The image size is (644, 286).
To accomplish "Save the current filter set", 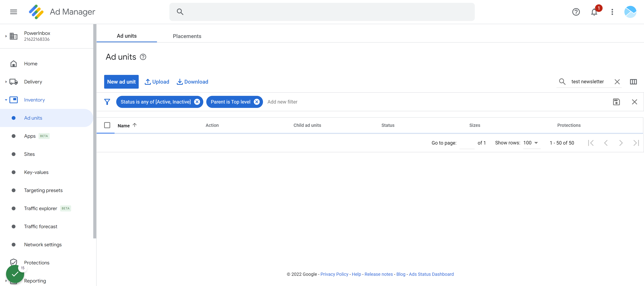I will (x=616, y=102).
